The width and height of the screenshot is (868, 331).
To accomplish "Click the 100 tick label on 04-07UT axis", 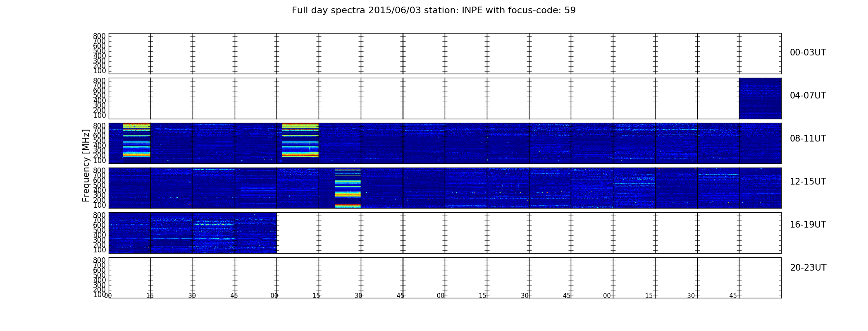I will point(99,115).
